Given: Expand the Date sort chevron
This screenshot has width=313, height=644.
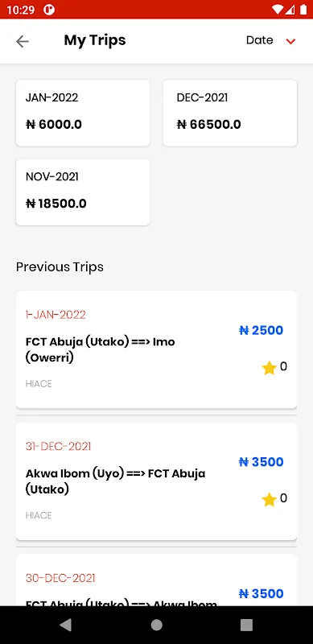Looking at the screenshot, I should pos(290,41).
